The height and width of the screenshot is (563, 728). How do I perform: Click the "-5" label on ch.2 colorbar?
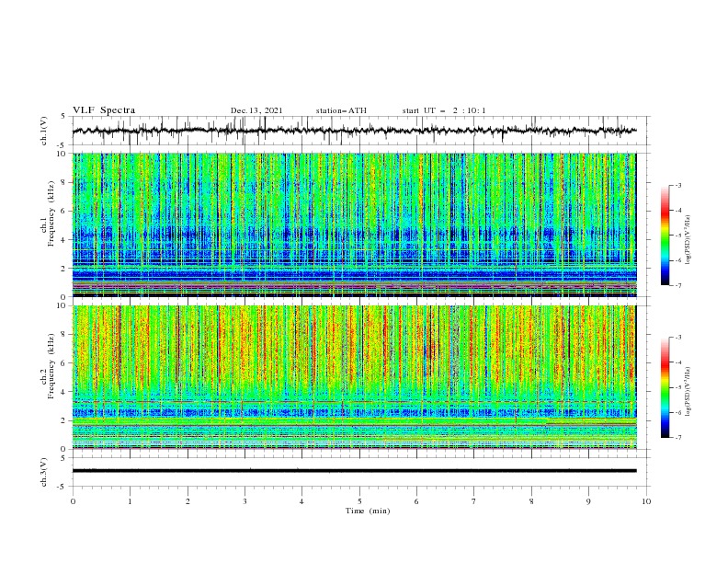[x=678, y=387]
